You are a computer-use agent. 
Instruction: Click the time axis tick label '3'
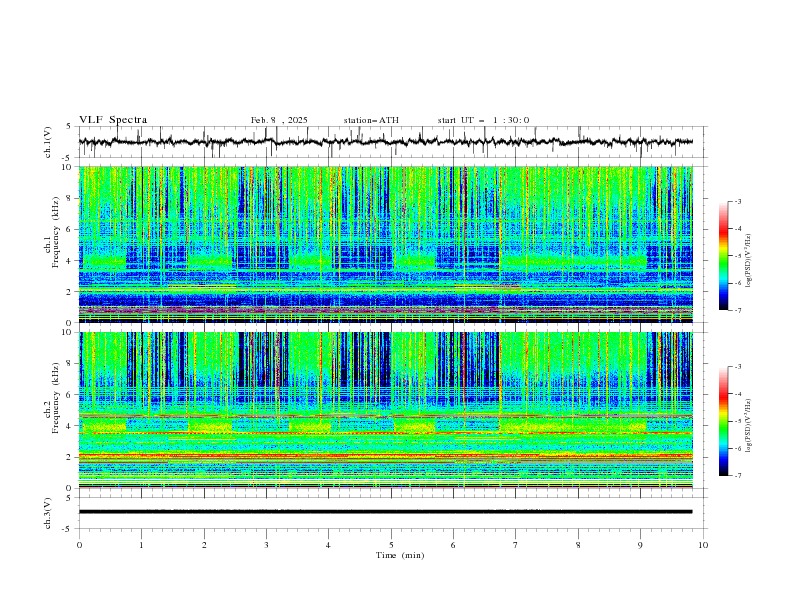pos(266,545)
